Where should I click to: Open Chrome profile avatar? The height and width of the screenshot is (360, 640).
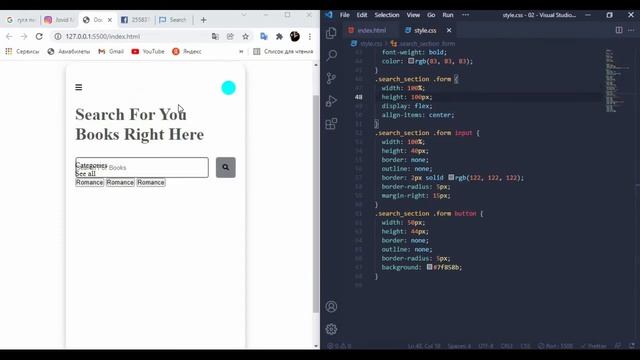pyautogui.click(x=295, y=36)
